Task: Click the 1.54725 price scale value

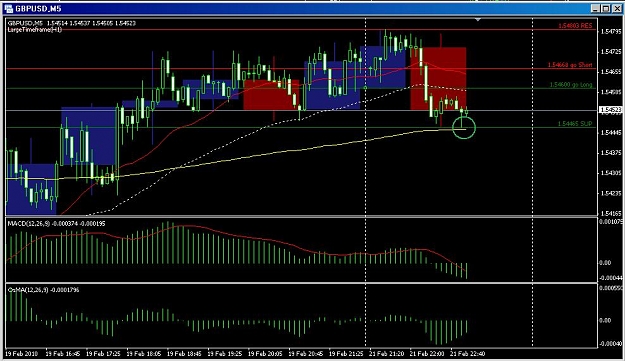Action: pyautogui.click(x=611, y=51)
